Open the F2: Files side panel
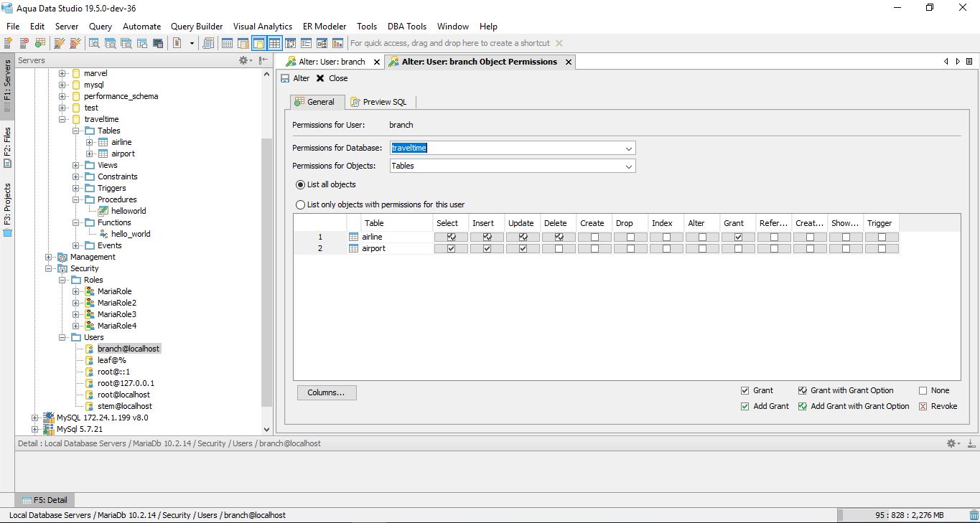This screenshot has height=523, width=980. coord(7,147)
